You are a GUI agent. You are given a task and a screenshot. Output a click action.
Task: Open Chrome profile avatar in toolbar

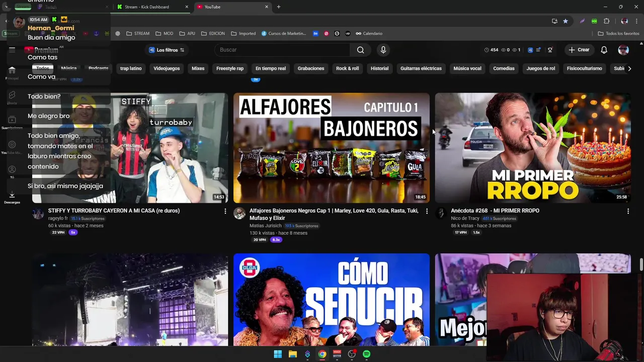point(624,21)
